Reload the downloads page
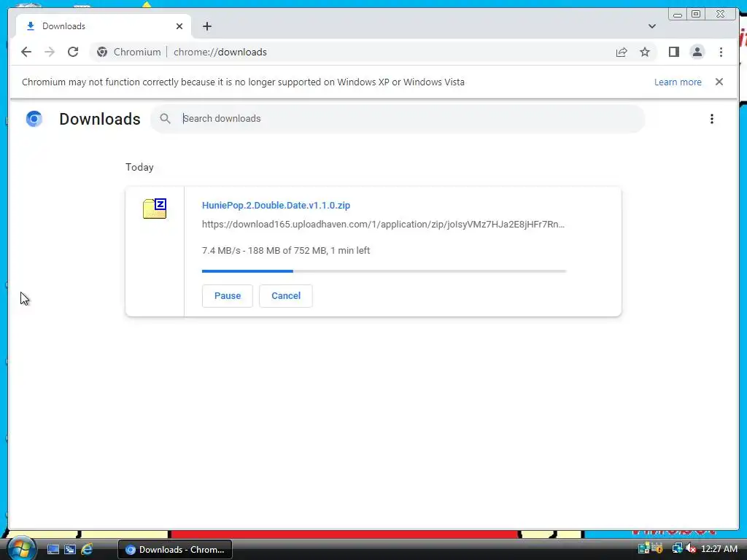747x560 pixels. click(x=73, y=52)
